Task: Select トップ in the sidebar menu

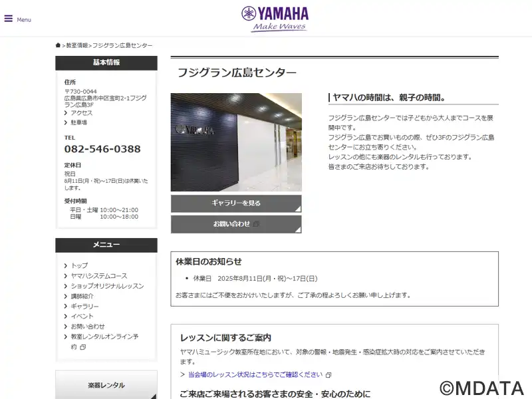Action: 79,265
